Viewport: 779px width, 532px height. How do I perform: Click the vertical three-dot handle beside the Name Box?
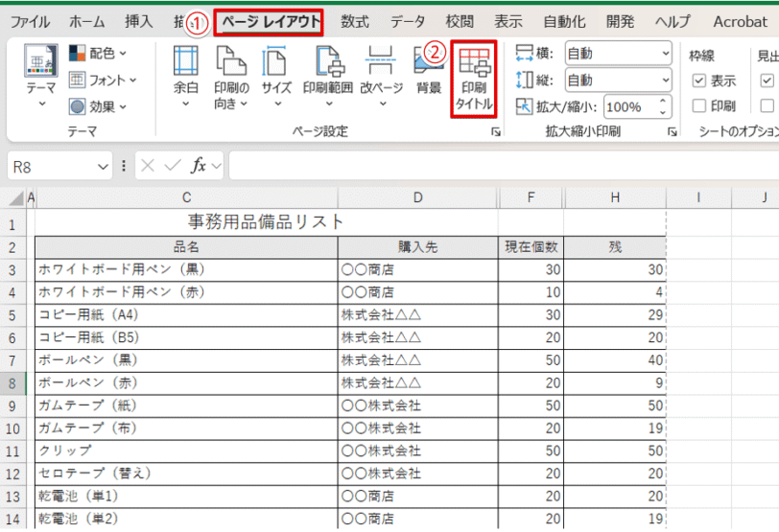(123, 166)
